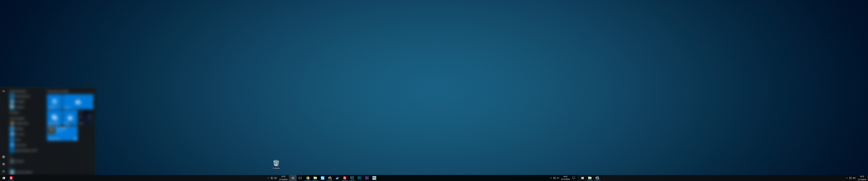Open the Action Center notification icon
Image resolution: width=868 pixels, height=181 pixels.
tap(574, 178)
